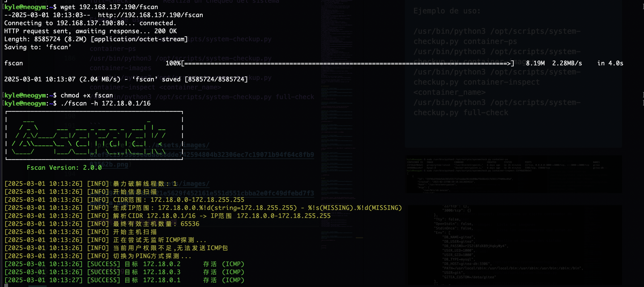Click the host count value 65536

click(x=190, y=224)
